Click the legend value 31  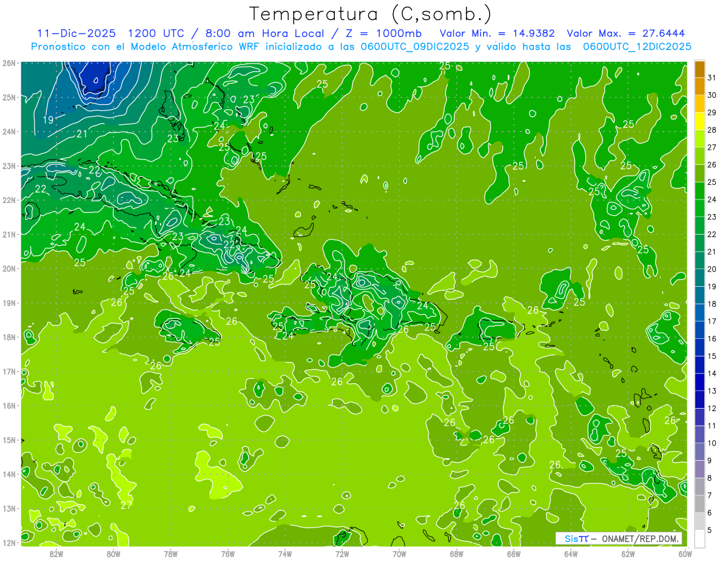tap(712, 78)
